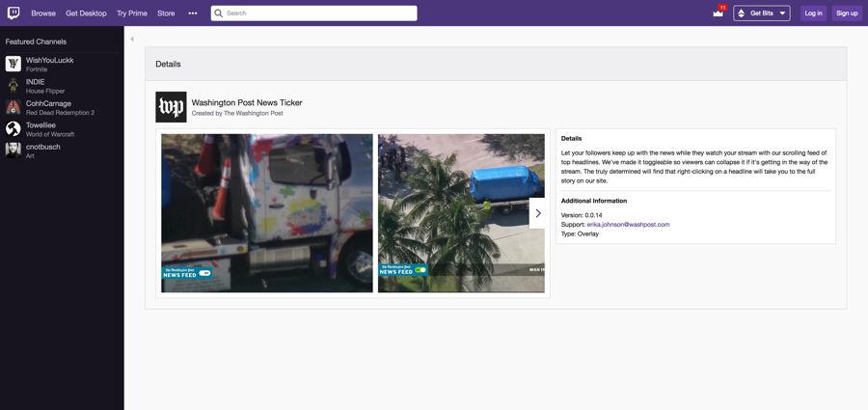
Task: Click Red Dead Redemption 2 label
Action: [x=61, y=113]
